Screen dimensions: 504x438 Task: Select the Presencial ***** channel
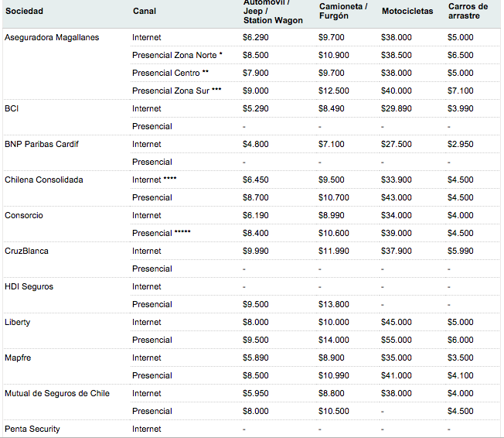click(x=162, y=233)
